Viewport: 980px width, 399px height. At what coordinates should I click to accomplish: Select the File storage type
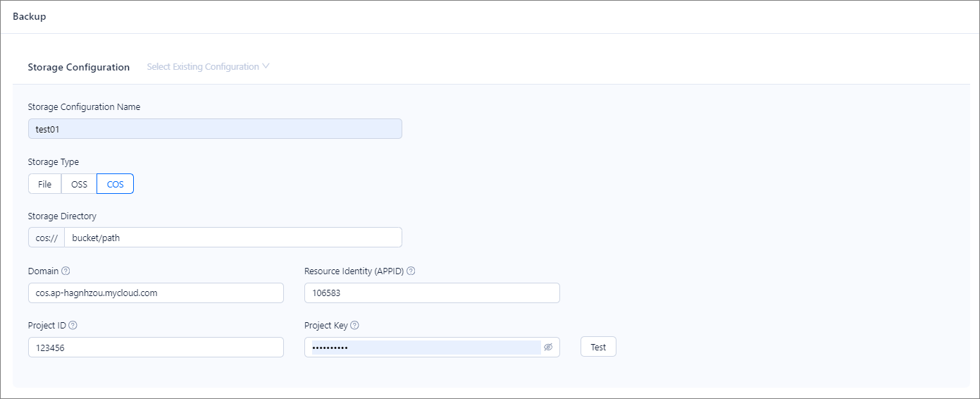point(44,184)
